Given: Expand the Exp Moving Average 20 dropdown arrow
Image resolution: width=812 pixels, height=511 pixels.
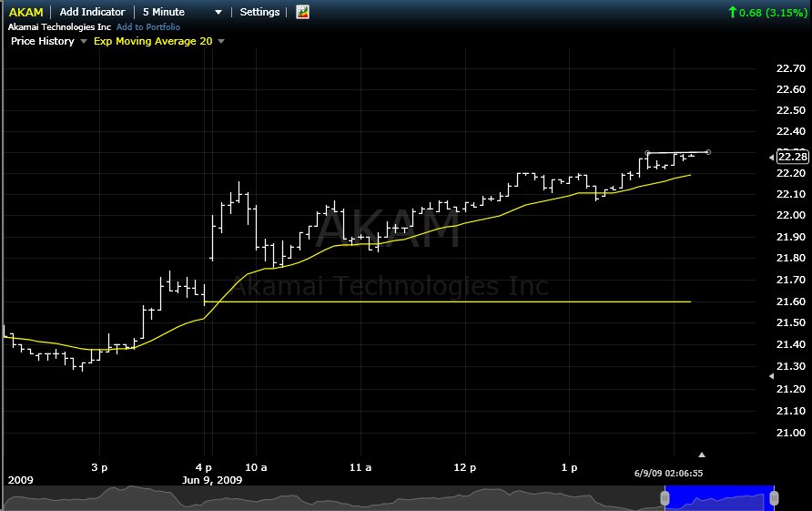Looking at the screenshot, I should point(221,42).
